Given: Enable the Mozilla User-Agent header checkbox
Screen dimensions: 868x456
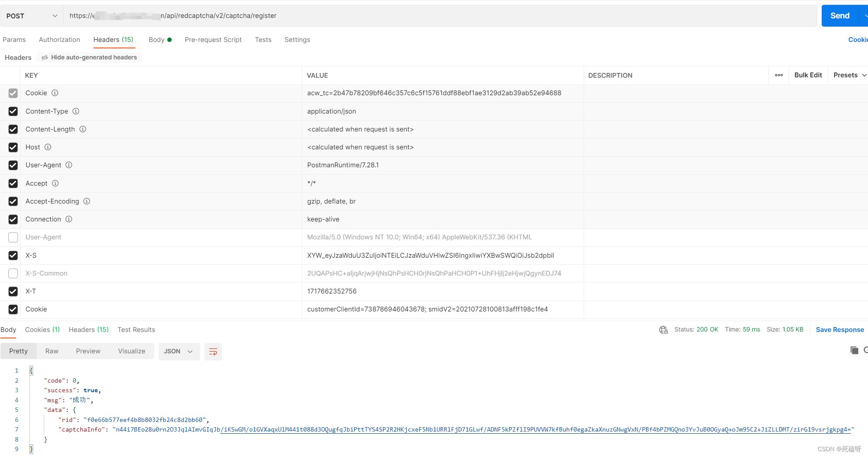Looking at the screenshot, I should (13, 237).
